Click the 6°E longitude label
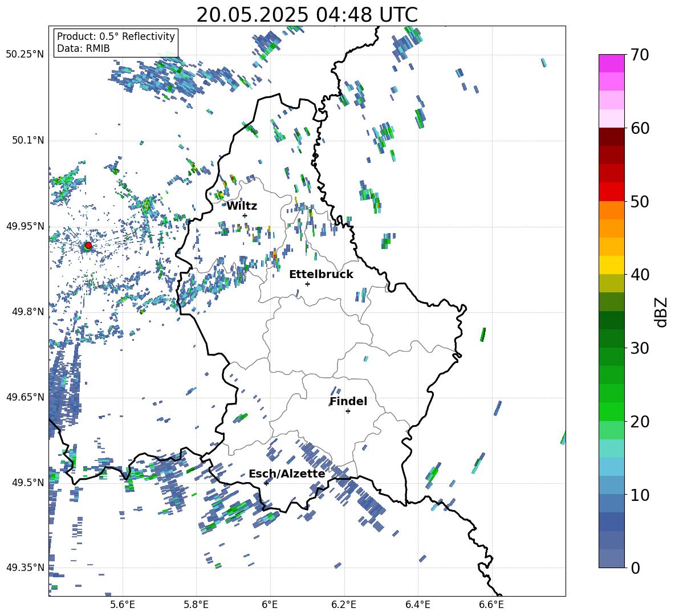The image size is (675, 616). 270,605
